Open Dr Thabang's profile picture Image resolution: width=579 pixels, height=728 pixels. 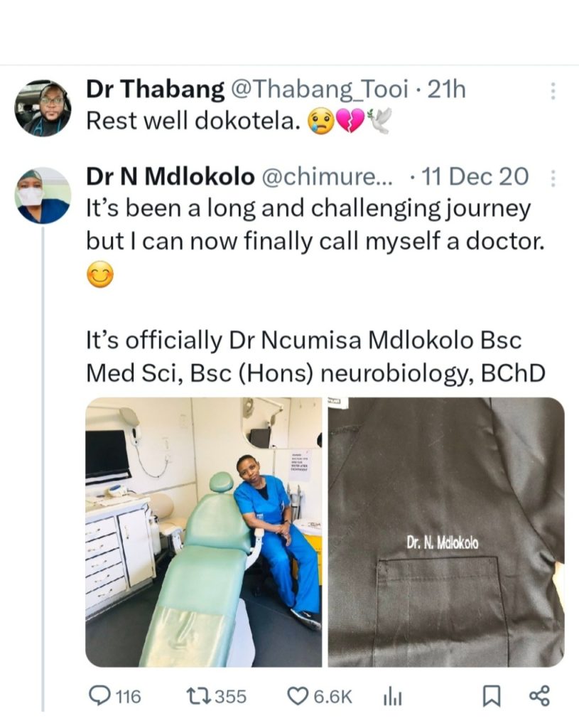coord(43,108)
